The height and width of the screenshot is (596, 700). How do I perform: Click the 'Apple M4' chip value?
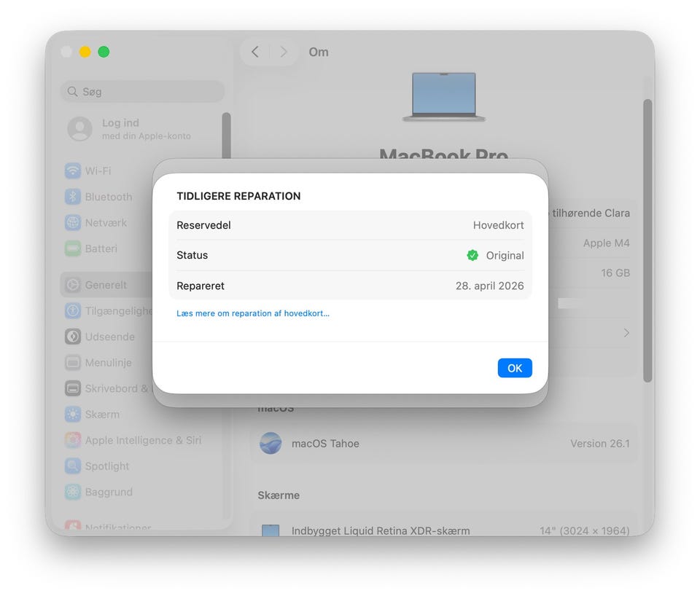[x=606, y=243]
